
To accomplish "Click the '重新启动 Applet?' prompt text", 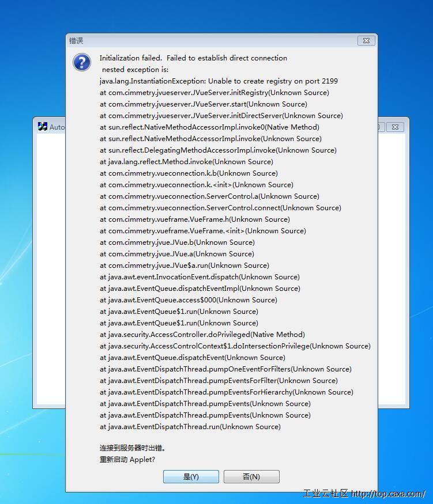I will coord(127,460).
